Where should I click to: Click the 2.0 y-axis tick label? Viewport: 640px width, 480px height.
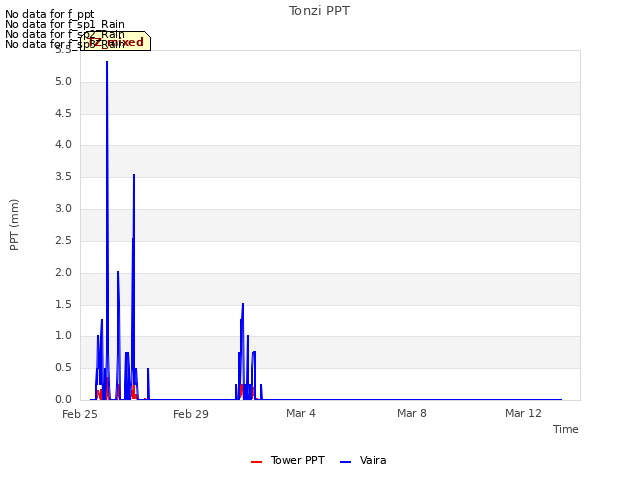[63, 273]
